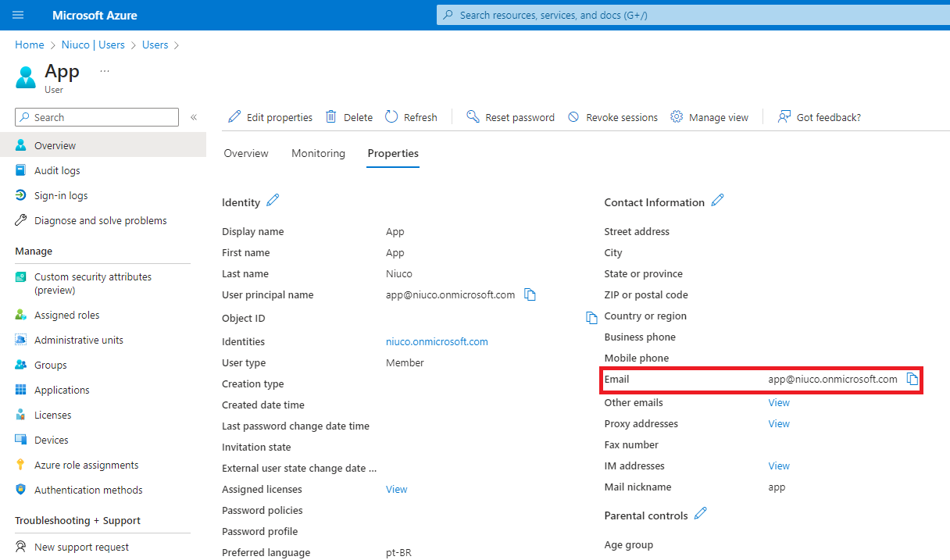This screenshot has height=560, width=950.
Task: Click Revoke sessions in toolbar
Action: click(x=612, y=117)
